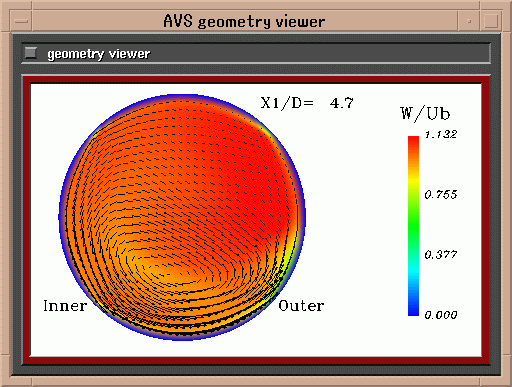
Task: Click the AVS geometry viewer title text
Action: (x=244, y=22)
